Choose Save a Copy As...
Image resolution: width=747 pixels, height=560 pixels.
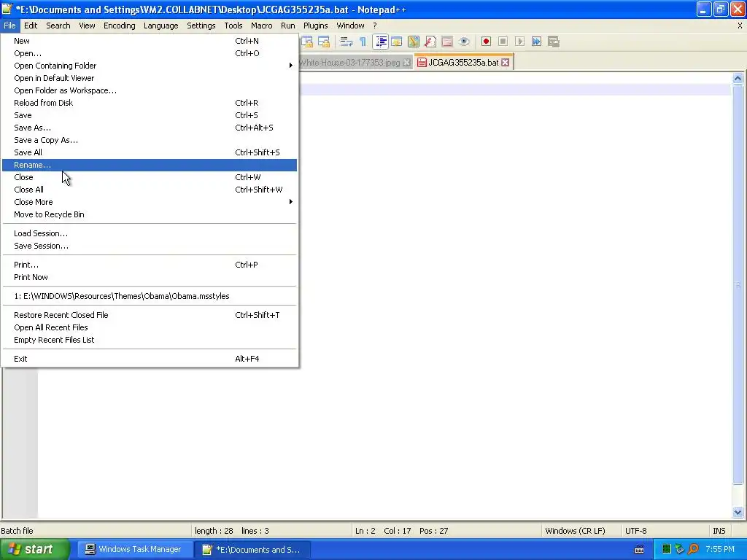[149, 140]
